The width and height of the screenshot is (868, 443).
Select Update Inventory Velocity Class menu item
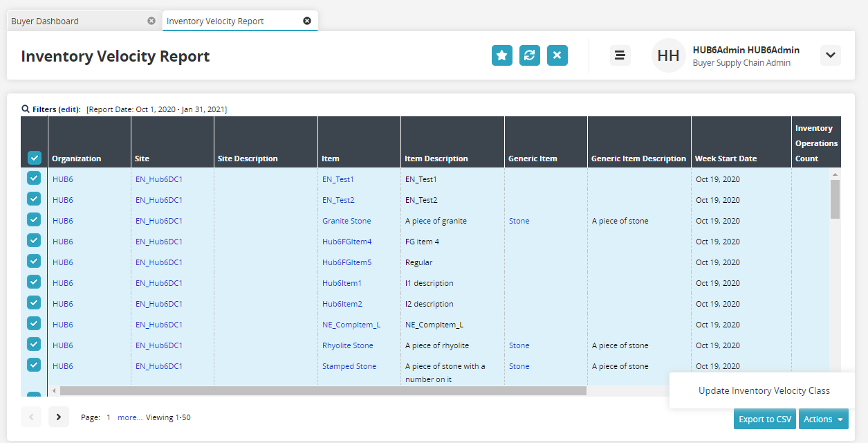coord(764,390)
